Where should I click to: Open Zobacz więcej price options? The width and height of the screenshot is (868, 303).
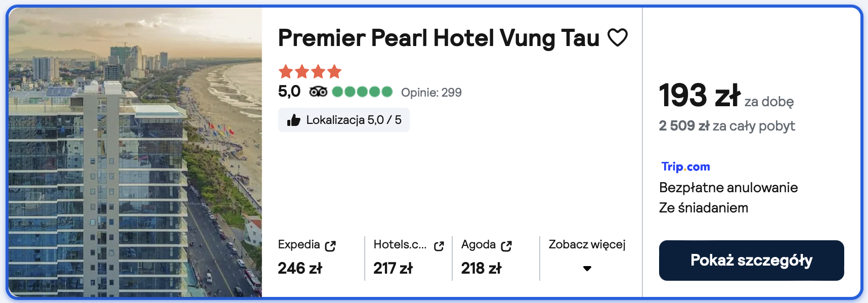(587, 245)
